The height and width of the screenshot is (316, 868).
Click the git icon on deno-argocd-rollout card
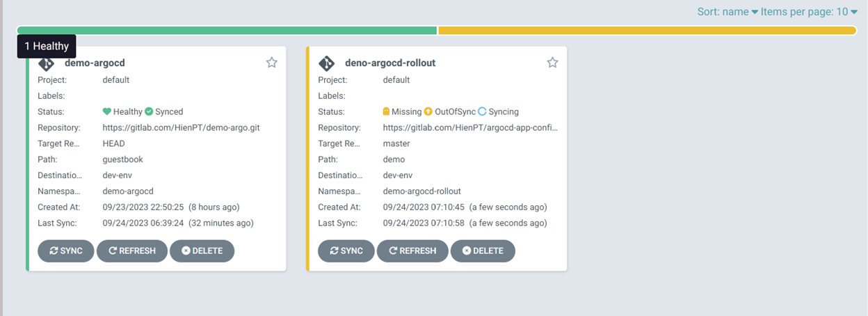click(326, 63)
